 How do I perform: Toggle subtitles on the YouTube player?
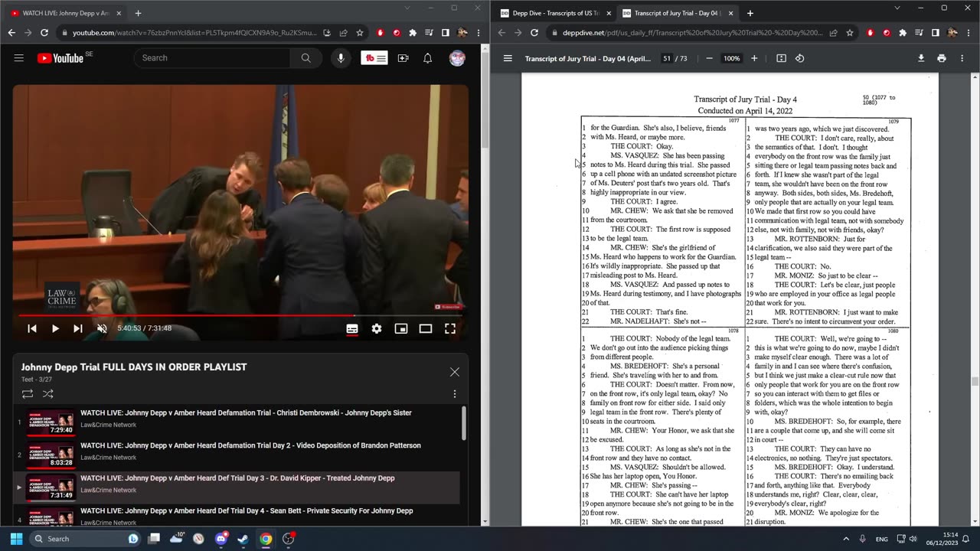[352, 328]
